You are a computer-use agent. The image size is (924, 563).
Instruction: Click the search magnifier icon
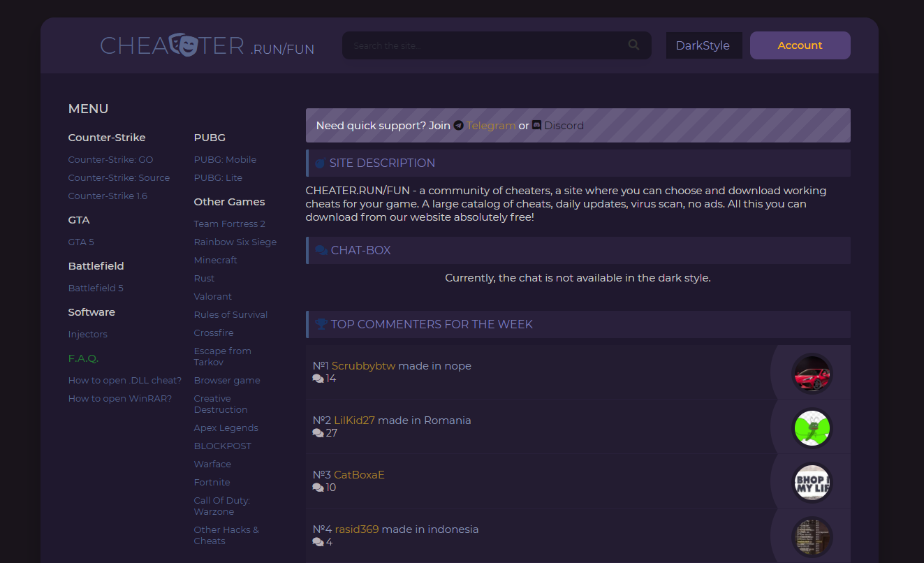633,45
